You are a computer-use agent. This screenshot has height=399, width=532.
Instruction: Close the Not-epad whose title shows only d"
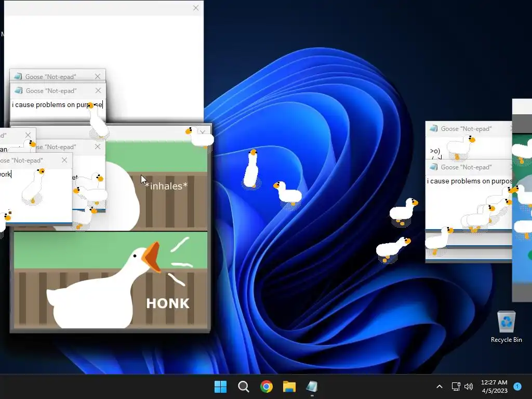point(28,136)
